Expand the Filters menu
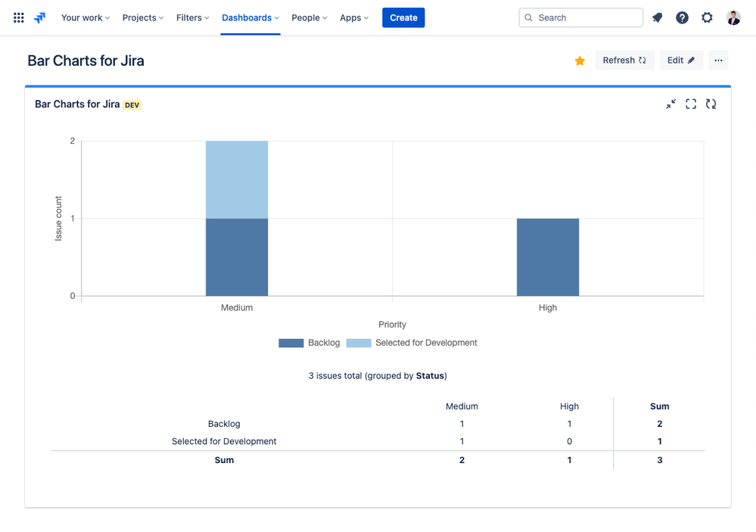 (192, 18)
